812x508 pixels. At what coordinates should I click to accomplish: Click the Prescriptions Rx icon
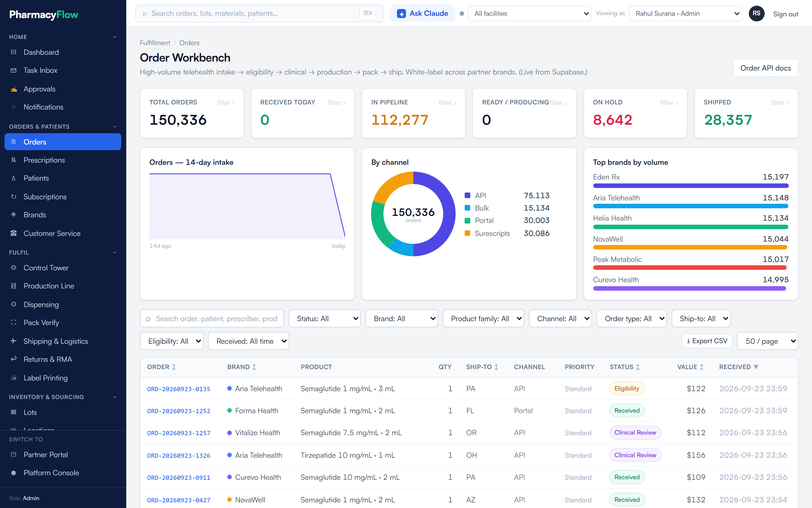pos(14,160)
